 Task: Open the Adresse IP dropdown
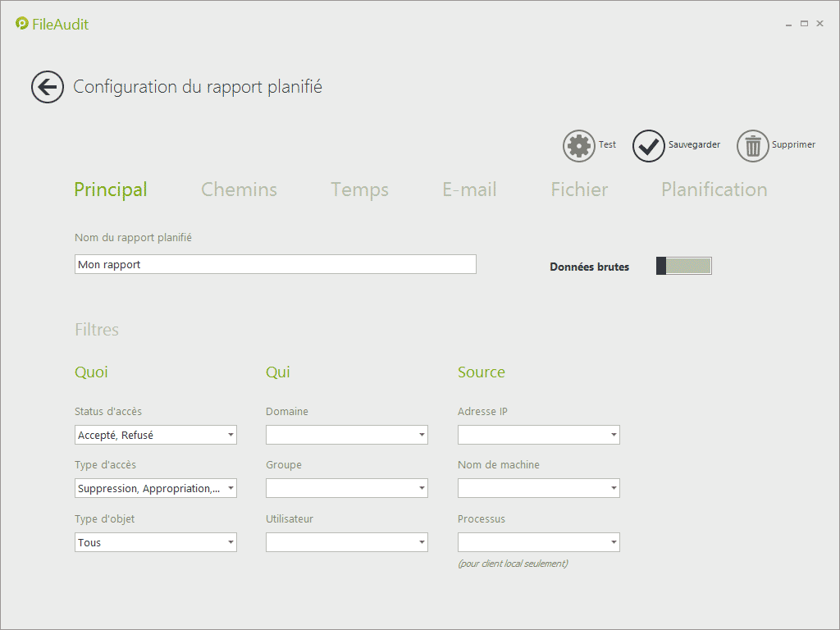(x=538, y=435)
